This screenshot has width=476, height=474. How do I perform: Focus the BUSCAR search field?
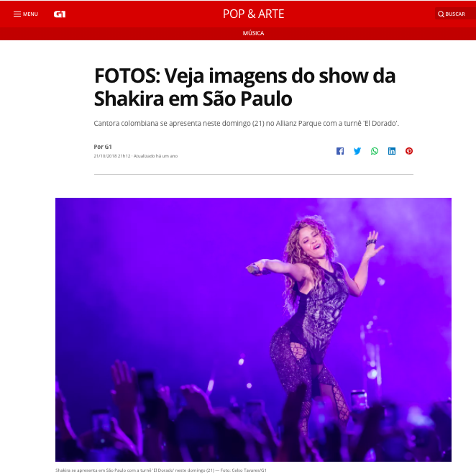click(x=455, y=14)
